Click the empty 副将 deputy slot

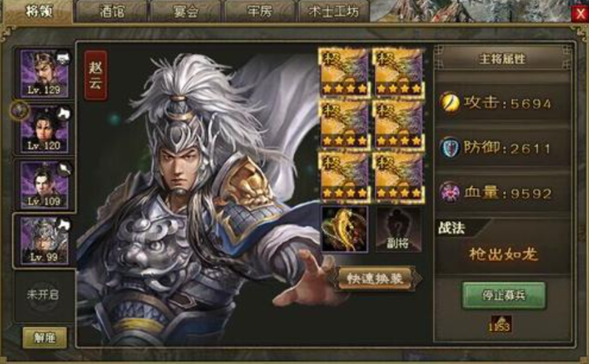(x=398, y=229)
